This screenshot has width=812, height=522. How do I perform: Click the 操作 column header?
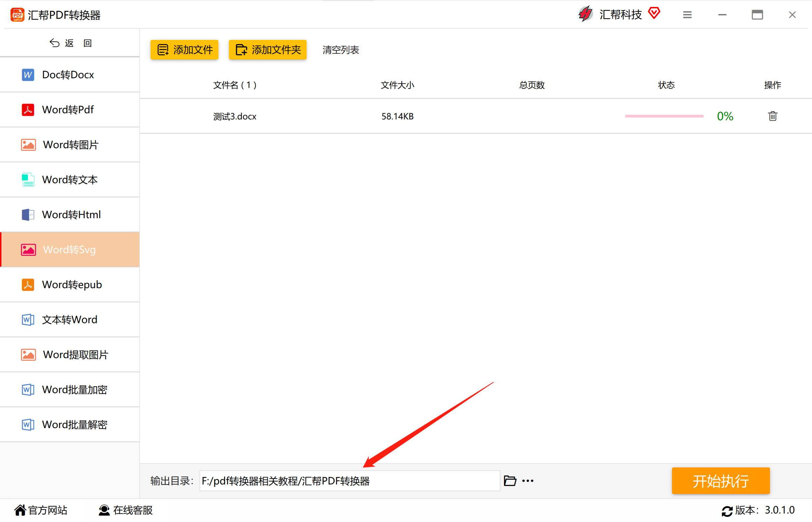pos(773,85)
